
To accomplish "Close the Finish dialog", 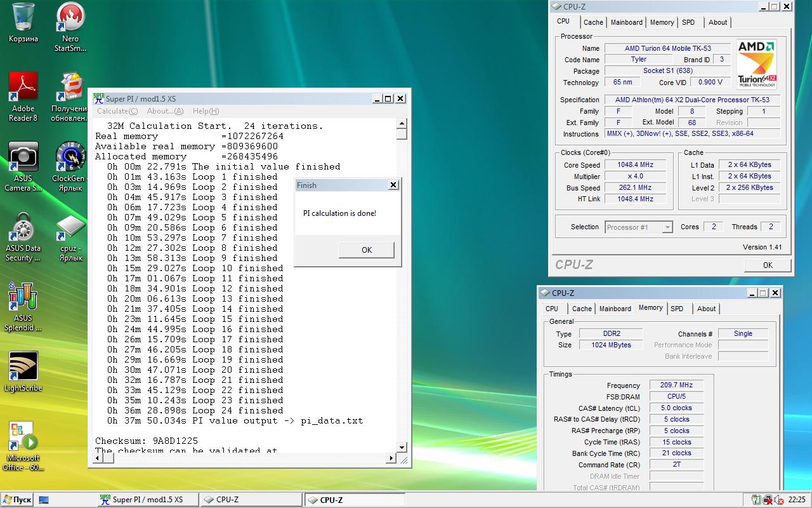I will point(393,185).
